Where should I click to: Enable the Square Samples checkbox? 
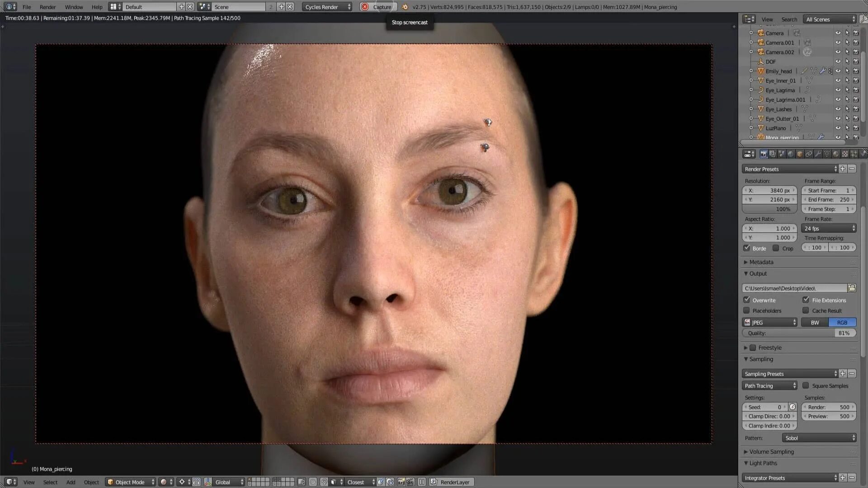pyautogui.click(x=806, y=385)
